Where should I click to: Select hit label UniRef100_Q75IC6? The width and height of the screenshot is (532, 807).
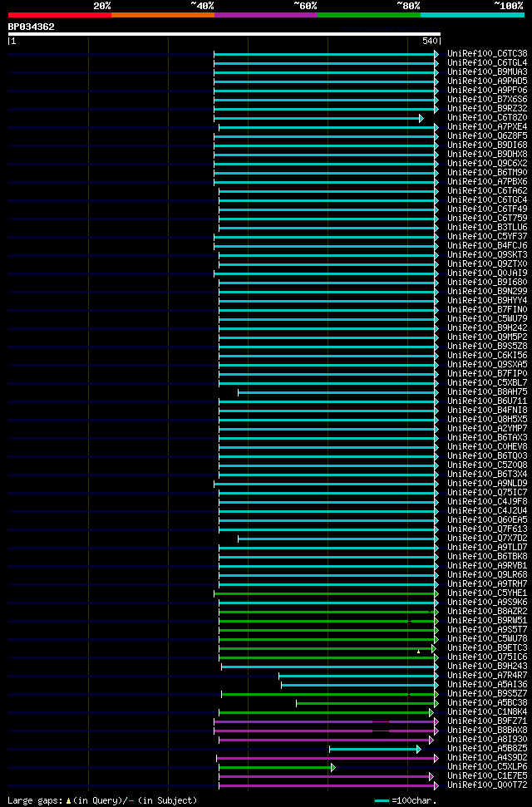coord(487,658)
